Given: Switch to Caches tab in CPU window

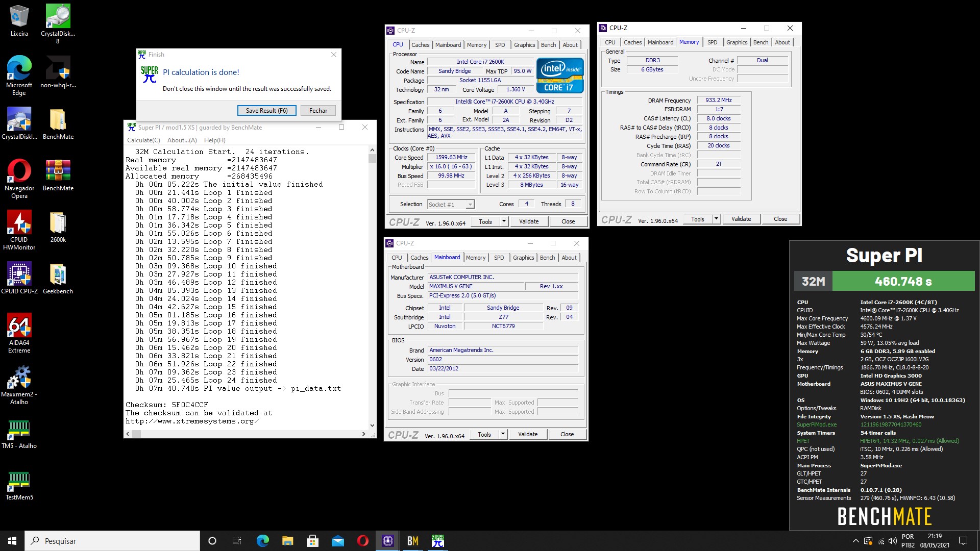Looking at the screenshot, I should coord(420,45).
